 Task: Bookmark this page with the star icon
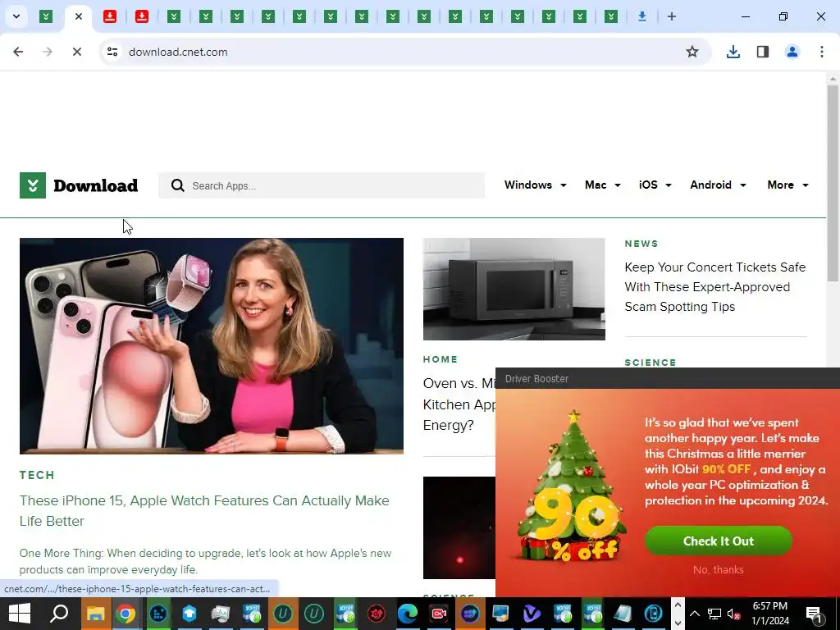click(692, 52)
